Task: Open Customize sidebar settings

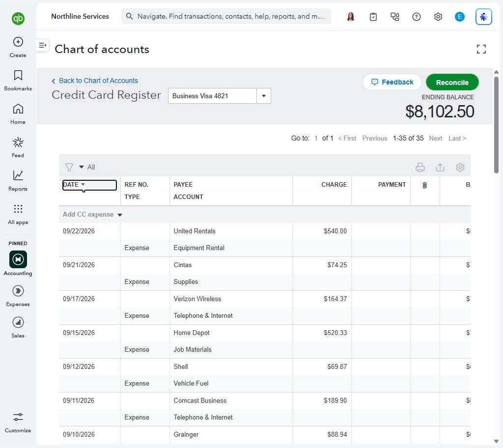Action: point(18,422)
